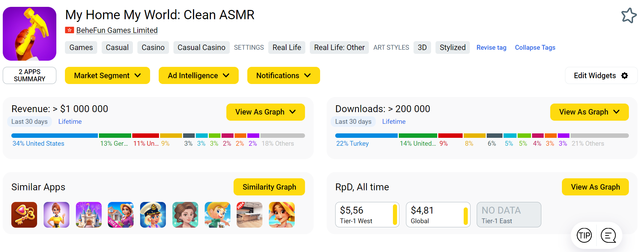Open the castle with fireworks similar app
The width and height of the screenshot is (644, 252).
coord(89,215)
